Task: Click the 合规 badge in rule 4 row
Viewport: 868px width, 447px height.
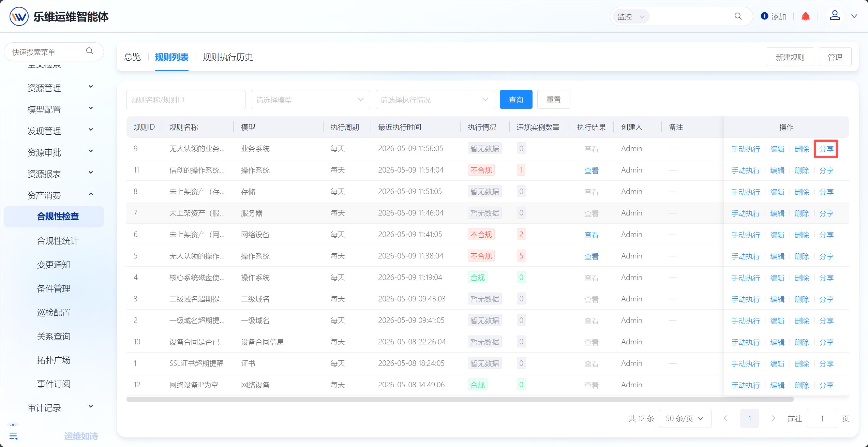Action: pyautogui.click(x=477, y=278)
